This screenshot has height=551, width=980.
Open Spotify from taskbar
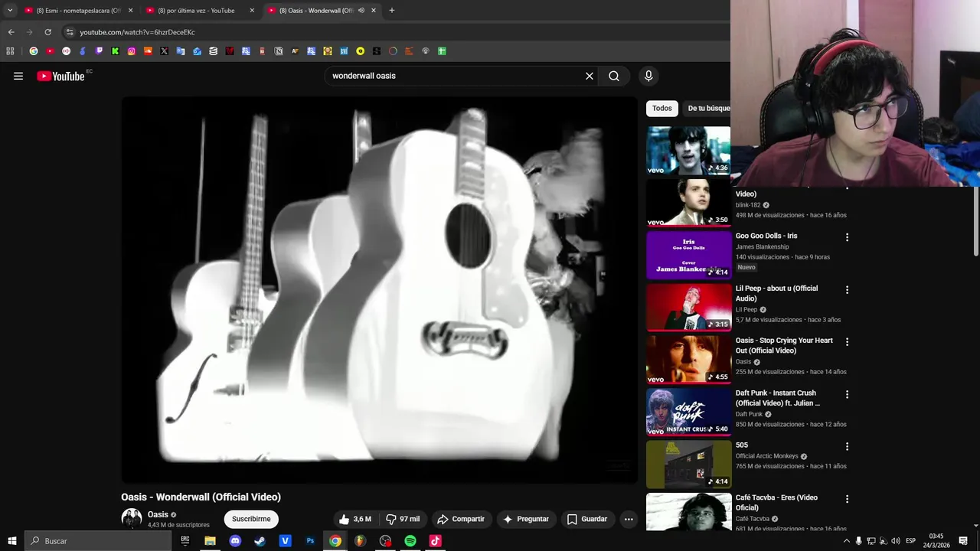click(410, 541)
